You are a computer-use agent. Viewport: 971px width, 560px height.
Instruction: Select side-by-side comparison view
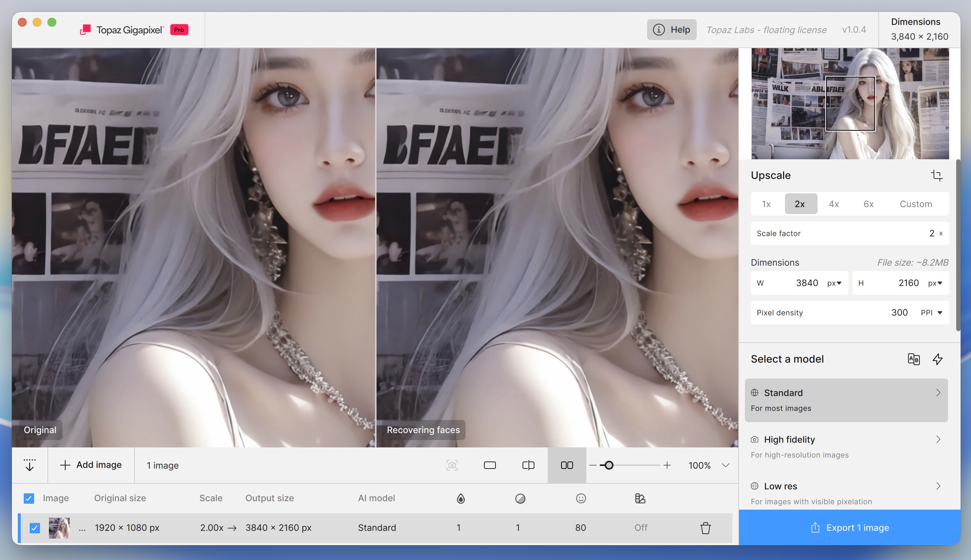pos(567,466)
